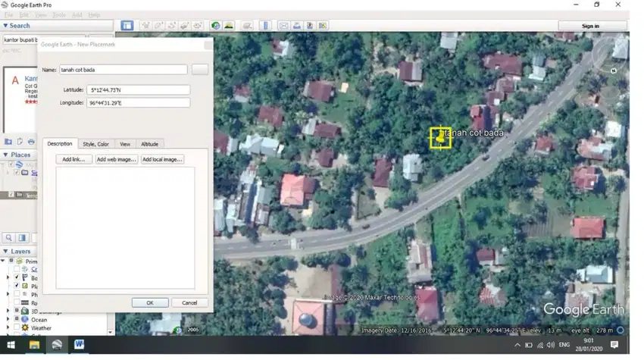Click the Add link... button

(73, 159)
